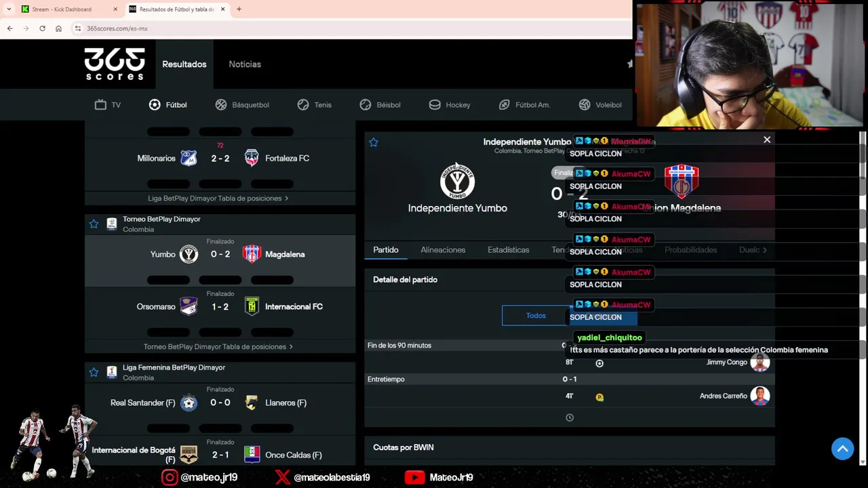
Task: Open the Union Magdalena crest in detail panel
Action: click(x=682, y=180)
